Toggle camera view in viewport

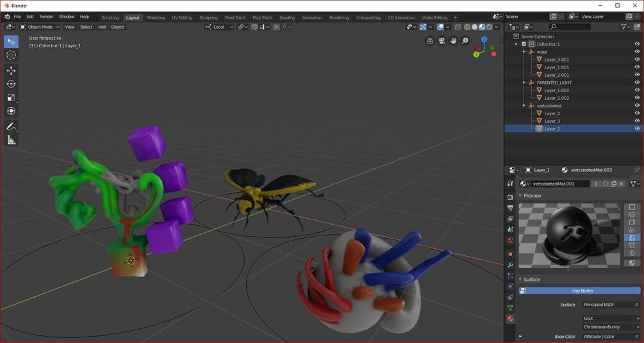[442, 40]
